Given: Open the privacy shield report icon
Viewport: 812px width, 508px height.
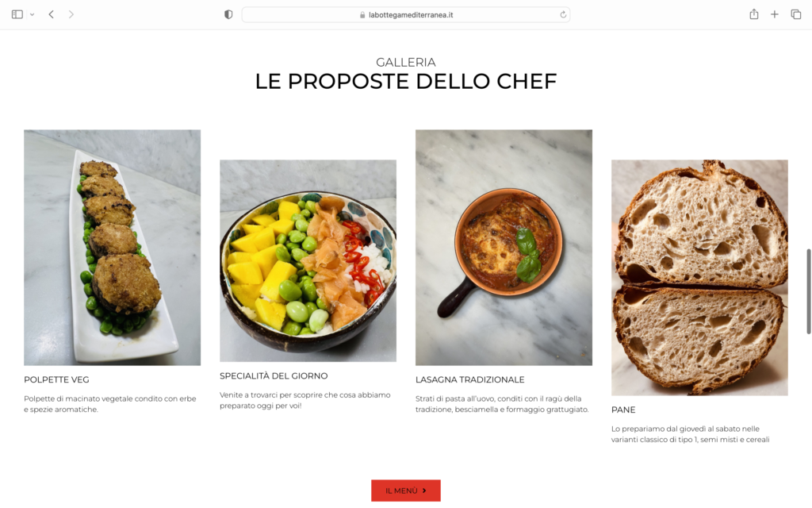Looking at the screenshot, I should coord(228,14).
